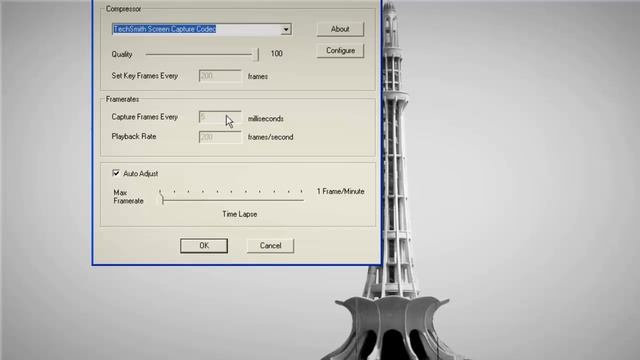Dismiss the dialog with Cancel
This screenshot has width=640, height=360.
coord(270,246)
